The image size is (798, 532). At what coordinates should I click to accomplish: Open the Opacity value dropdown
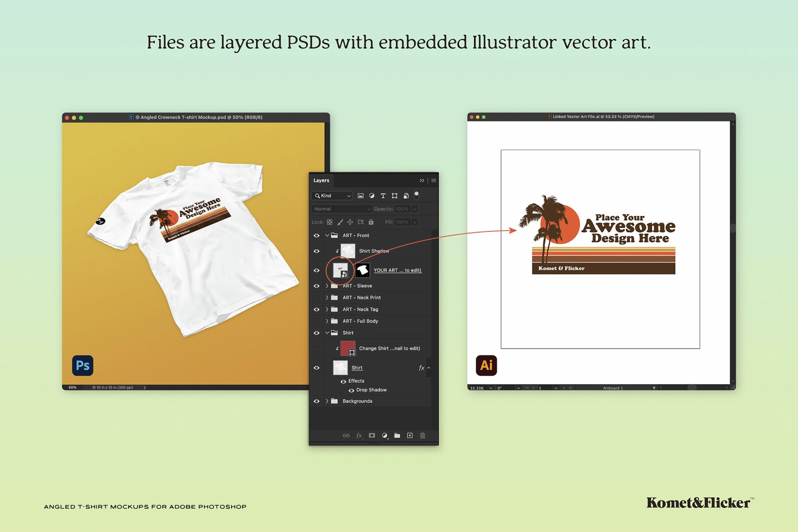click(415, 209)
